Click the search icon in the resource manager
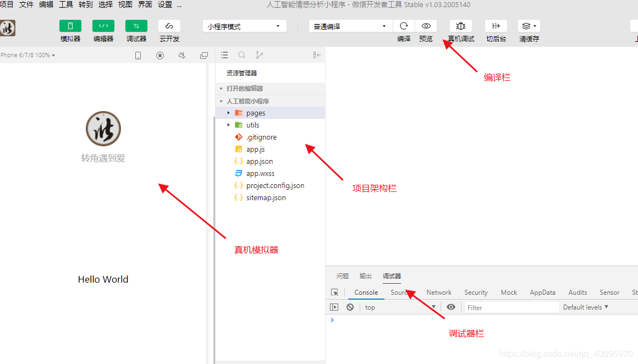The width and height of the screenshot is (638, 364). pyautogui.click(x=242, y=55)
